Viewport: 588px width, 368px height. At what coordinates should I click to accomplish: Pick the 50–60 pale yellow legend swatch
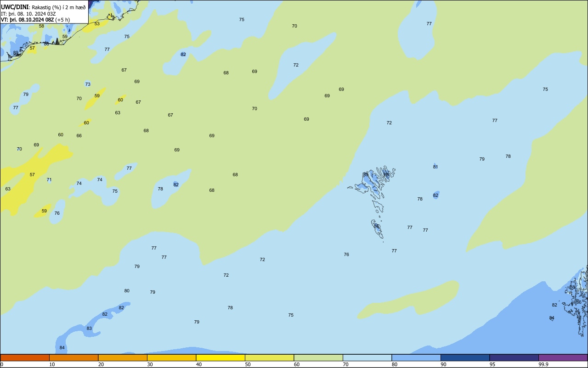(x=269, y=357)
